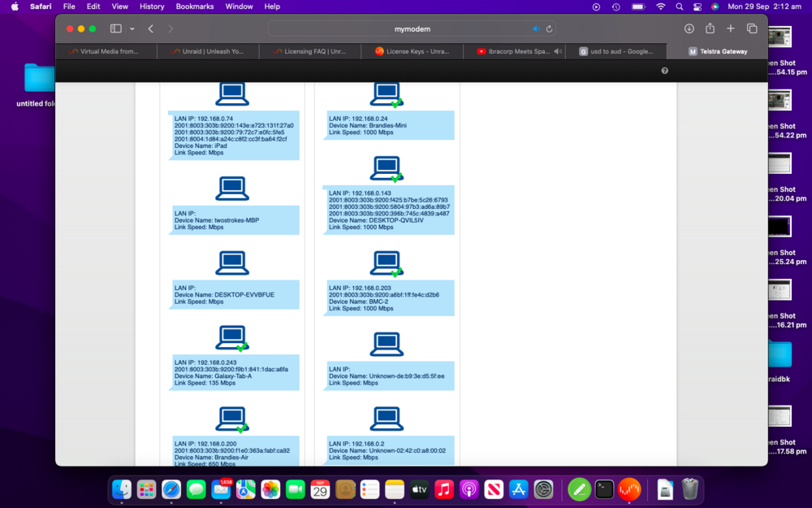Open Time Machine menu bar icon

click(x=615, y=7)
